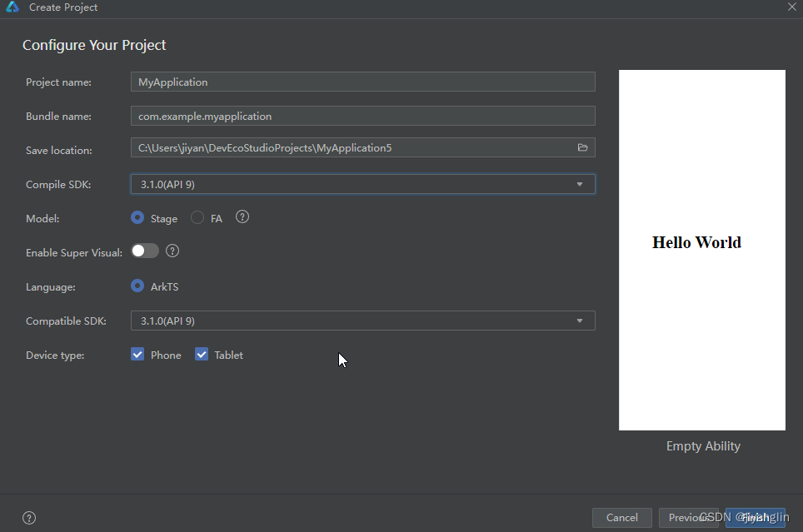The height and width of the screenshot is (532, 803).
Task: Toggle the Enable Super Visual switch
Action: [x=145, y=251]
